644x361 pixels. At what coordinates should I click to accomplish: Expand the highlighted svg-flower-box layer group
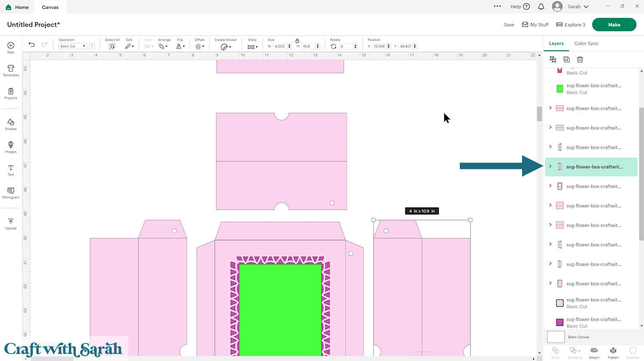(550, 166)
